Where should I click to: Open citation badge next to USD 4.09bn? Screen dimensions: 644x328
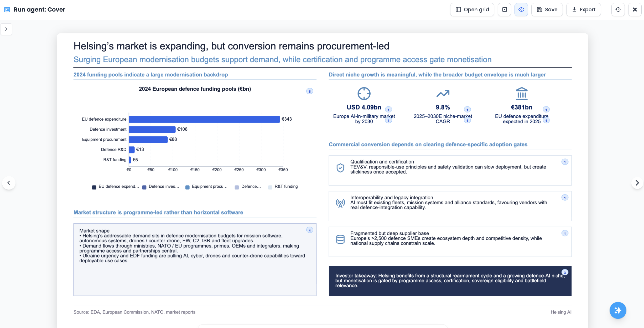(x=388, y=110)
